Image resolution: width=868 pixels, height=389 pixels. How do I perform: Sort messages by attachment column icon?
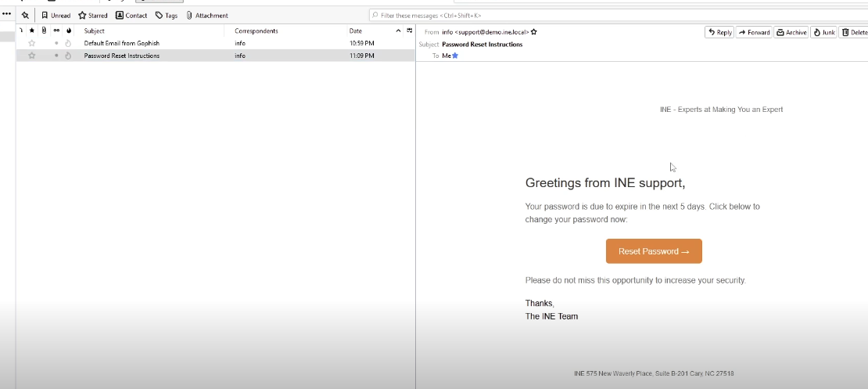coord(44,31)
